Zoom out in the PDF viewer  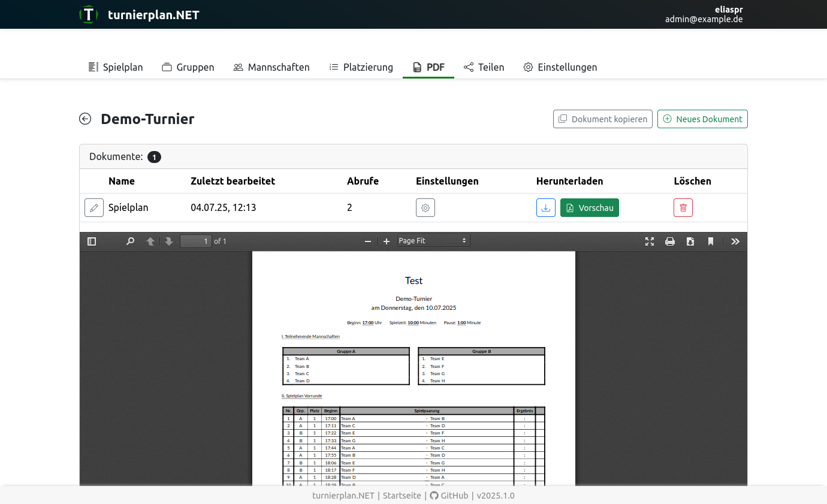[x=368, y=241]
